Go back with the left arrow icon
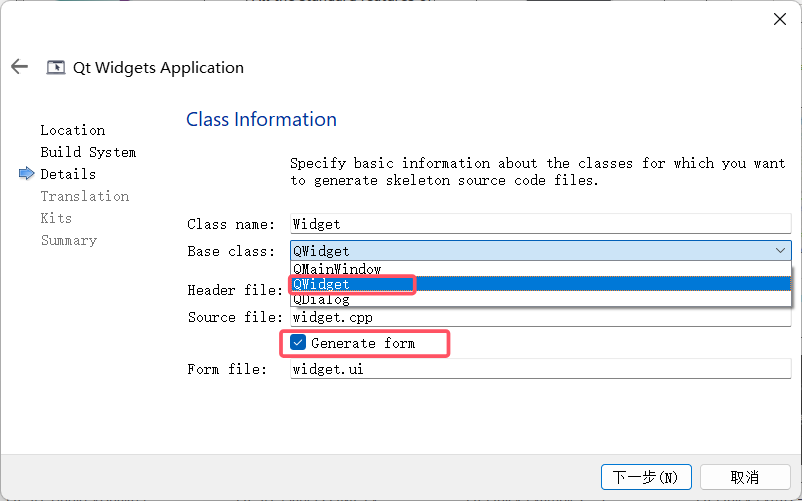The width and height of the screenshot is (802, 501). [x=19, y=66]
